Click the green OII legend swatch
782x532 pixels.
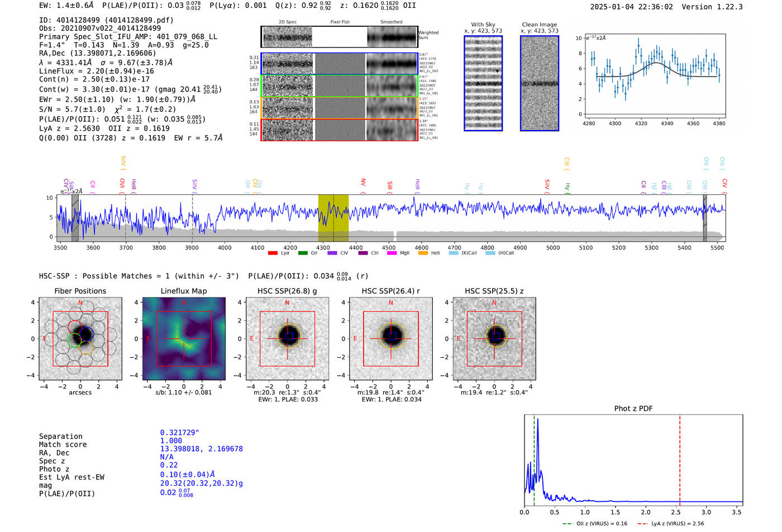[303, 253]
